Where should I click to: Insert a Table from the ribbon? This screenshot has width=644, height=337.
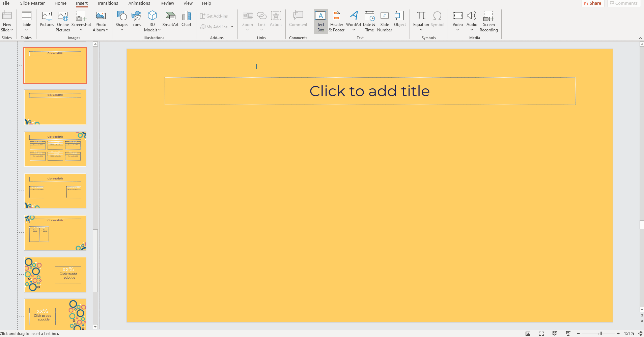(26, 21)
